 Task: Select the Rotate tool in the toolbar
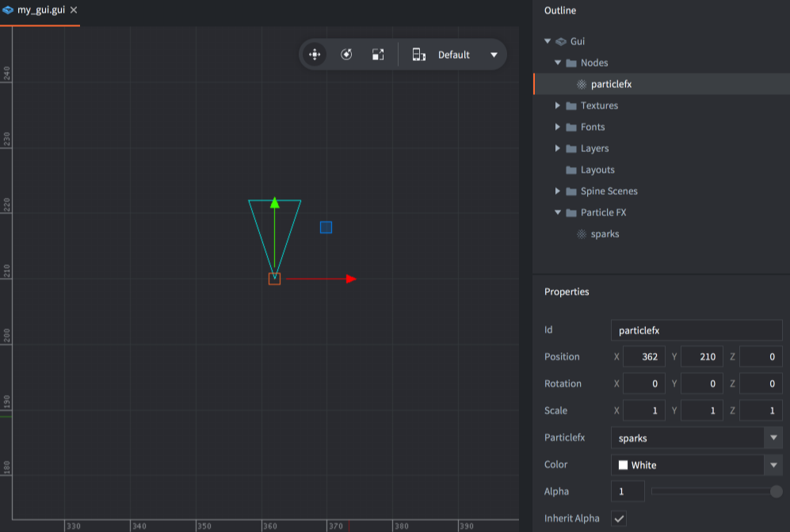346,54
